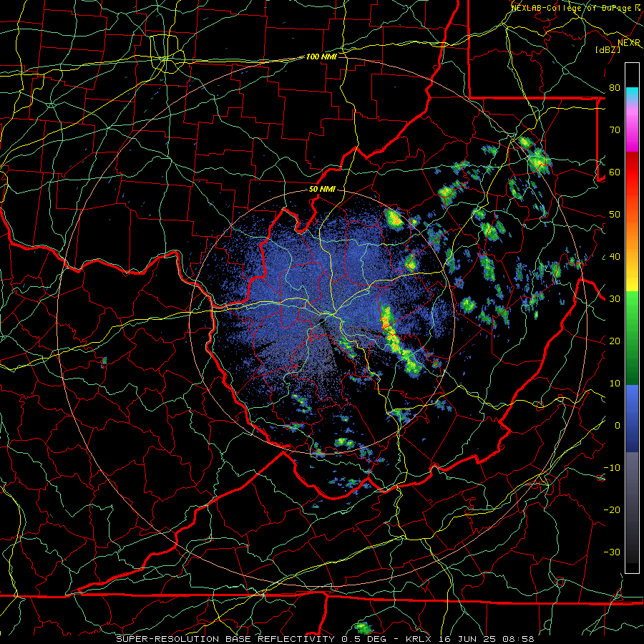Screen dimensions: 644x644
Task: Click the 50 value on dBZ scale
Action: pyautogui.click(x=615, y=215)
